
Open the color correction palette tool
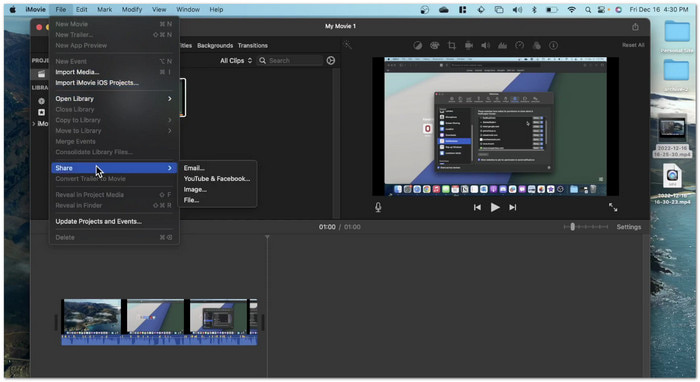tap(434, 46)
